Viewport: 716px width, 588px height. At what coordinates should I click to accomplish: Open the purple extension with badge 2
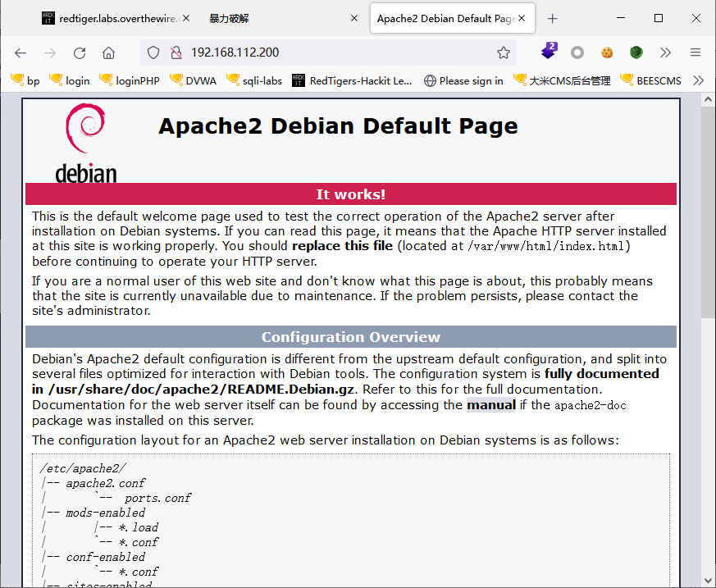click(549, 52)
